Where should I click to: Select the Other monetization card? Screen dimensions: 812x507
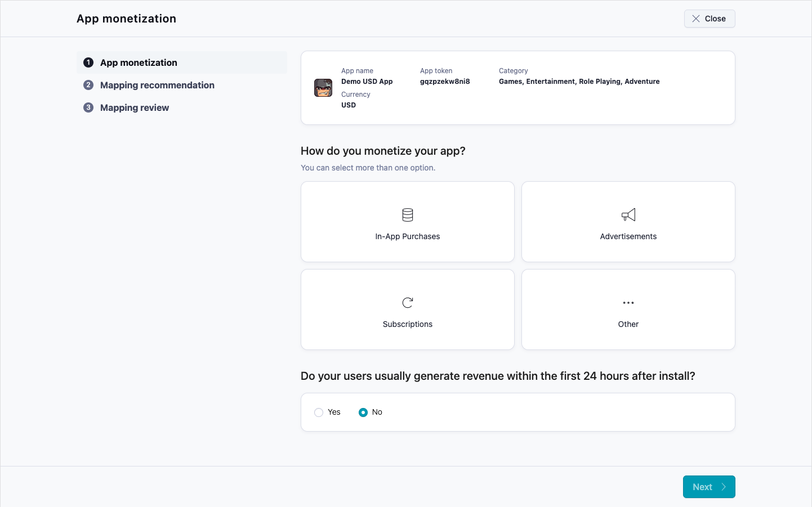[x=628, y=309]
